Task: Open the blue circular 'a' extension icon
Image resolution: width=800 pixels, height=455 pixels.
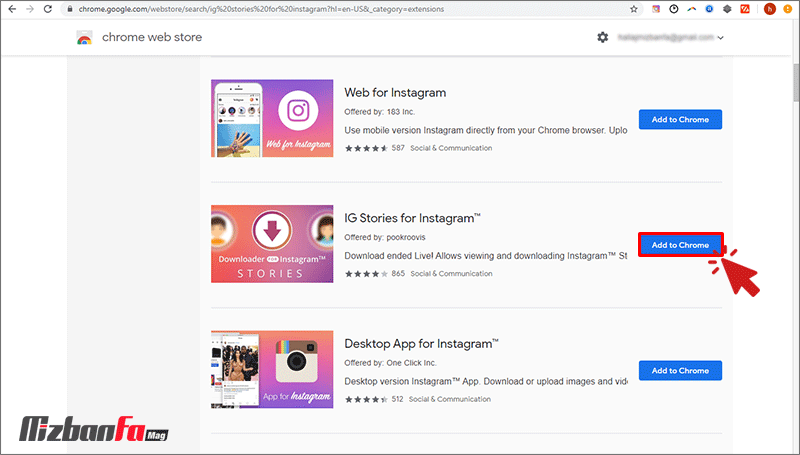Action: [x=709, y=9]
